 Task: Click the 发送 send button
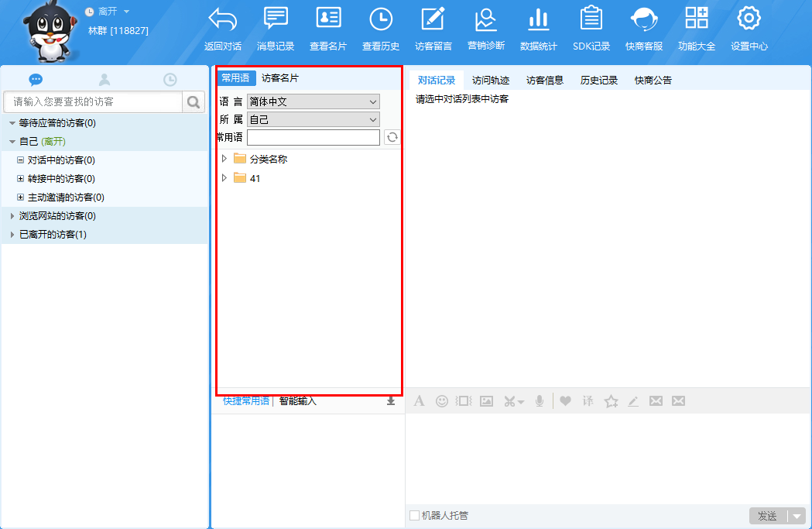pos(767,516)
